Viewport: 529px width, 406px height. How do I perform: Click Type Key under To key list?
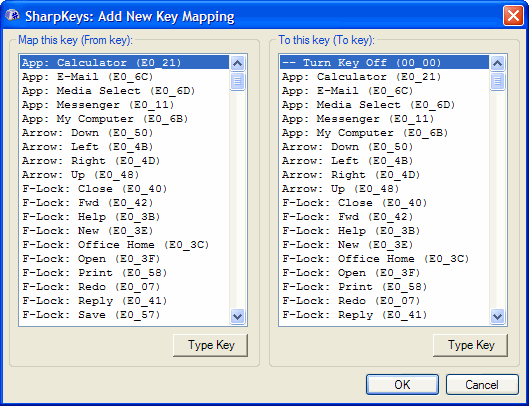click(x=470, y=345)
